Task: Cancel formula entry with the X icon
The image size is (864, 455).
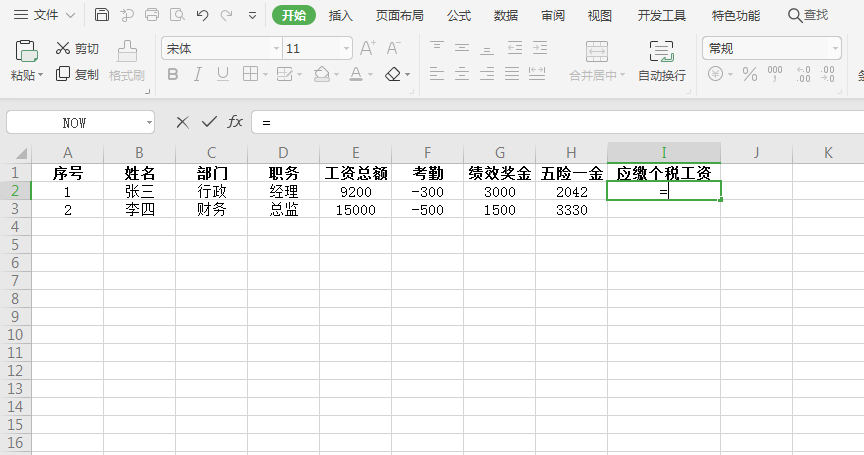Action: click(182, 122)
